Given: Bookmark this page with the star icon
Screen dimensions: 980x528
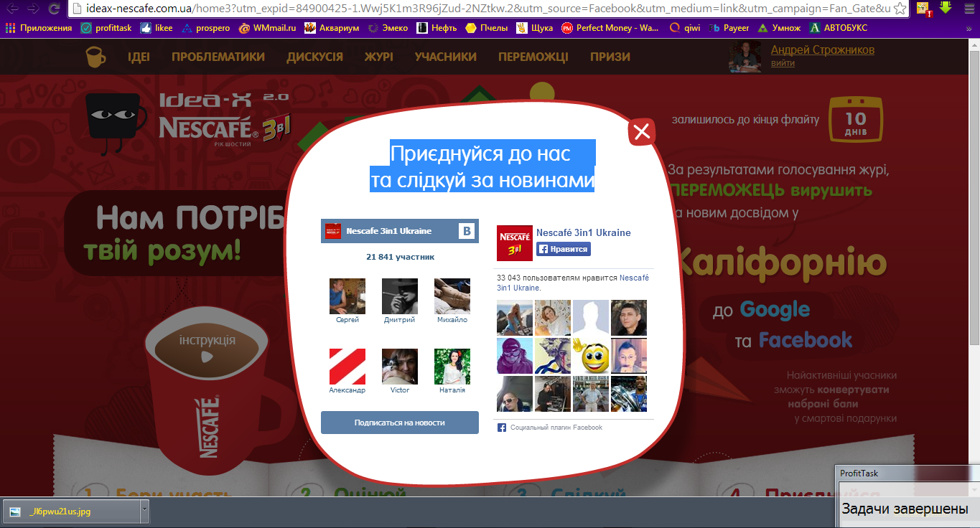Looking at the screenshot, I should click(x=900, y=9).
